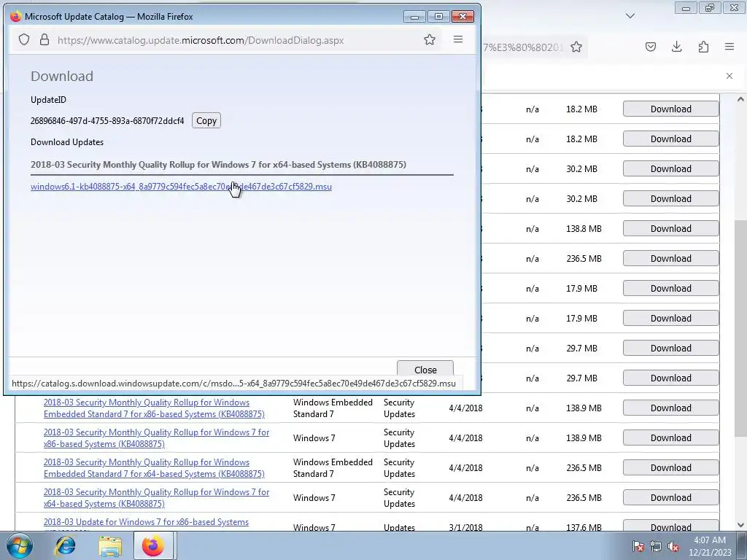Launch Internet Explorer from the taskbar
The image size is (747, 560).
(x=65, y=545)
